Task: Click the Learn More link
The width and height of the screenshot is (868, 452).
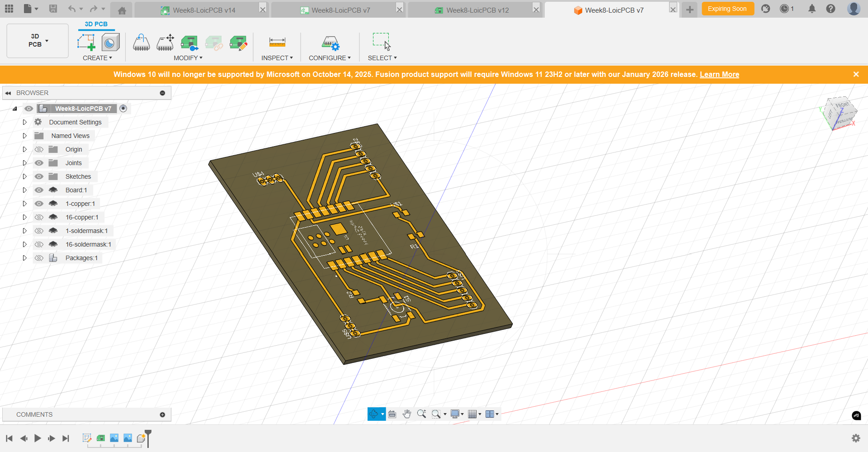Action: tap(719, 75)
